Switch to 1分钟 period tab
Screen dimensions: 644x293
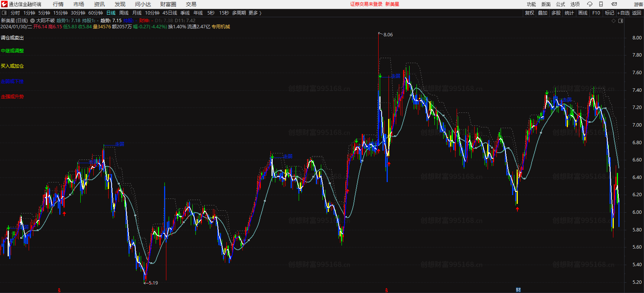coord(29,13)
